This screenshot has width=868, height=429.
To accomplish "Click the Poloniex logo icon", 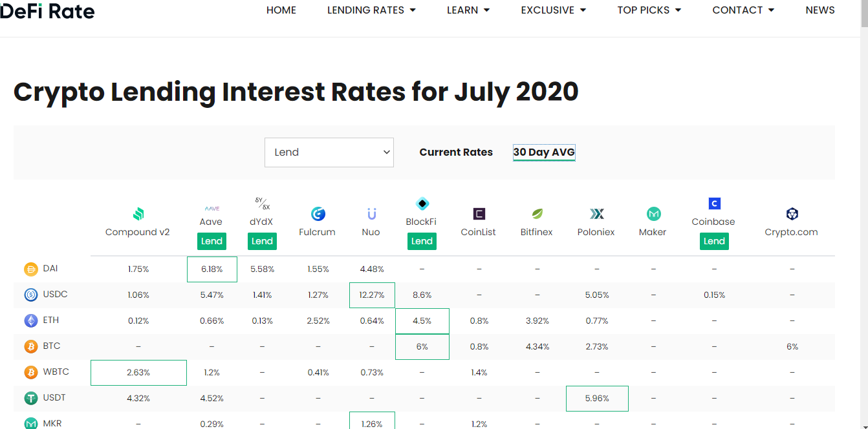I will 596,214.
